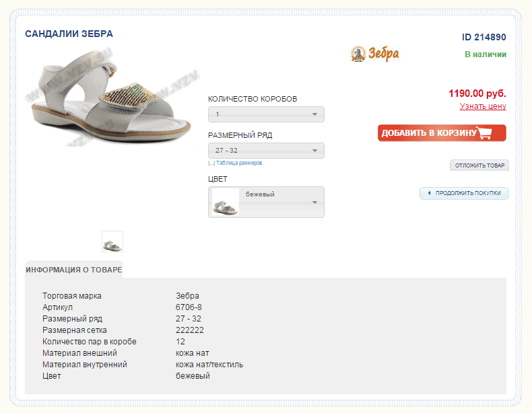Click the left arrow icon on Продолжить покупки
This screenshot has width=532, height=413.
[429, 193]
